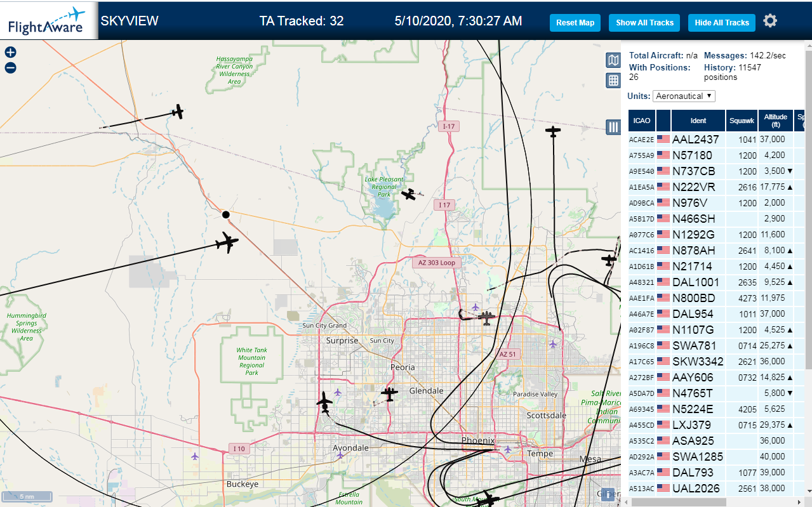Select the N222VR aircraft row
Image resolution: width=812 pixels, height=507 pixels.
pos(716,187)
